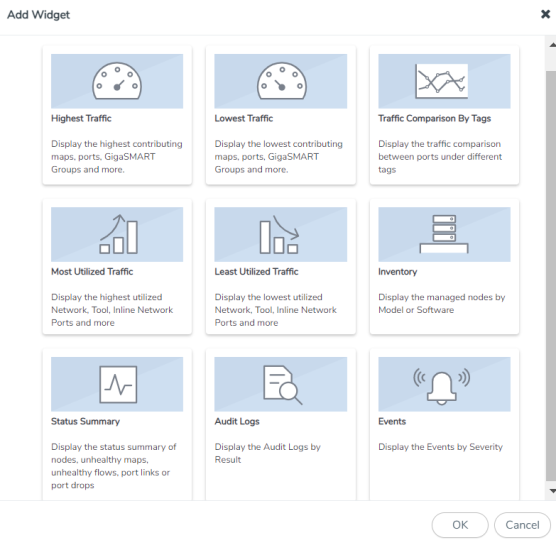Select the Inventory server stack icon
The image size is (556, 545).
tap(444, 234)
